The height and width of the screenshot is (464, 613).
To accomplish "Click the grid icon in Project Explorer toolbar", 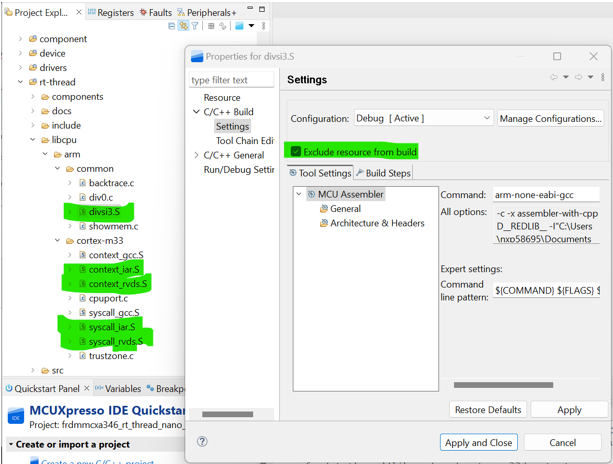I will 211,26.
